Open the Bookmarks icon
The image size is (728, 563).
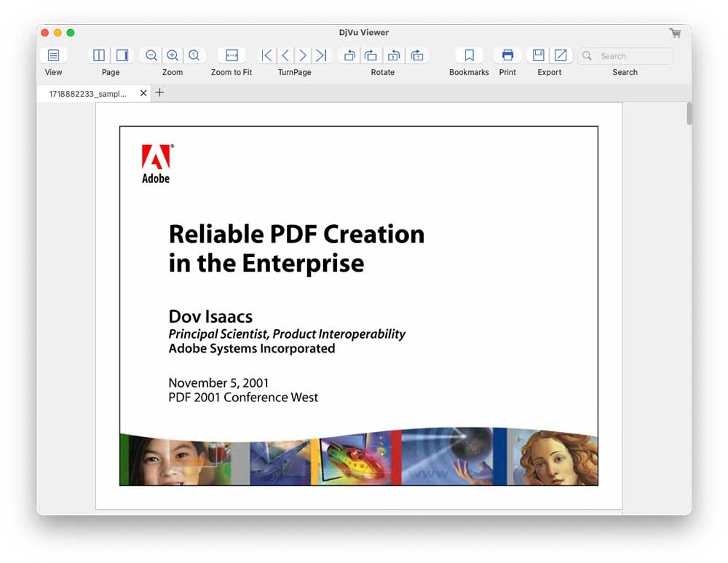470,56
